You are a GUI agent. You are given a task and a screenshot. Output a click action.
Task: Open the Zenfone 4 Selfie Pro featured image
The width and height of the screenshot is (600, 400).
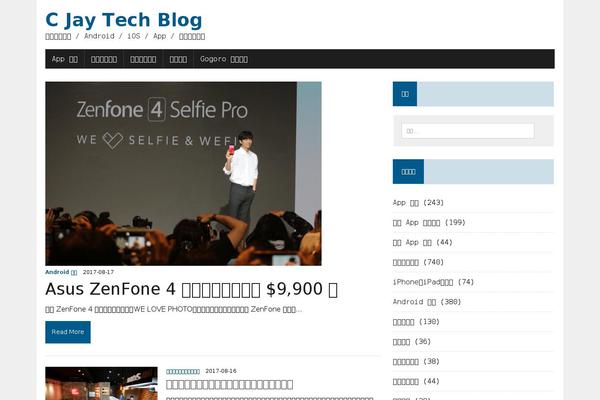coord(183,173)
